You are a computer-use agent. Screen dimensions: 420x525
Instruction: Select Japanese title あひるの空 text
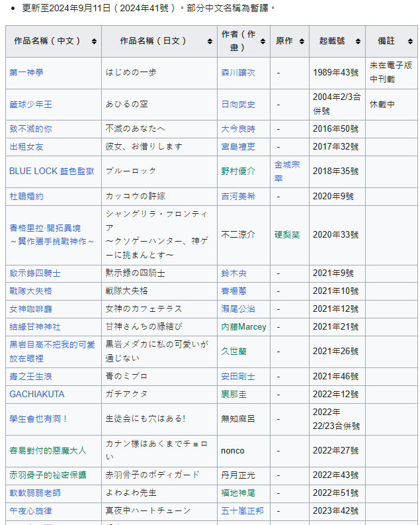coord(127,104)
